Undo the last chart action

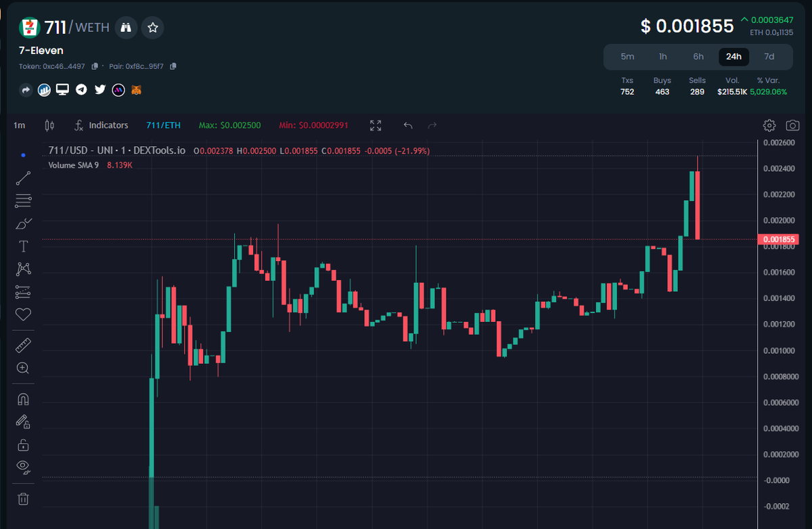click(408, 125)
